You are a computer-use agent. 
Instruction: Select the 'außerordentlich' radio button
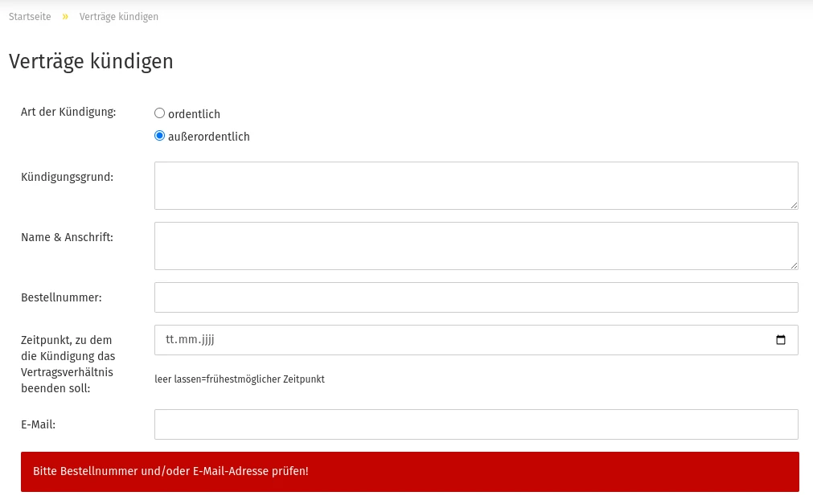click(x=160, y=136)
